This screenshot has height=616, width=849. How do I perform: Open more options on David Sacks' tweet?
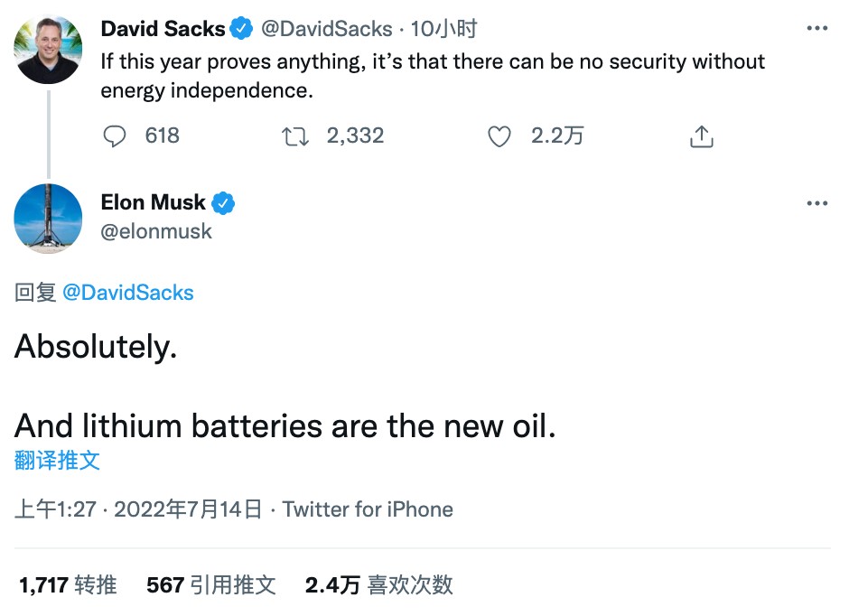coord(816,29)
